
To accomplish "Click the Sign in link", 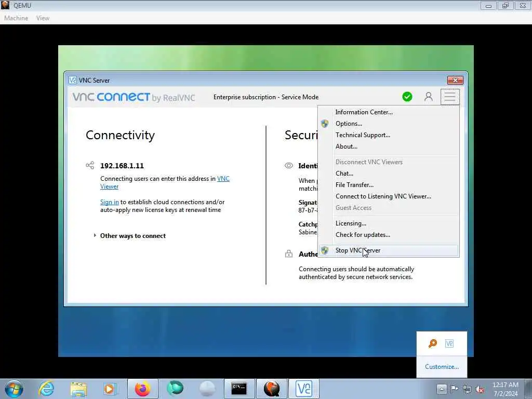I will (109, 202).
